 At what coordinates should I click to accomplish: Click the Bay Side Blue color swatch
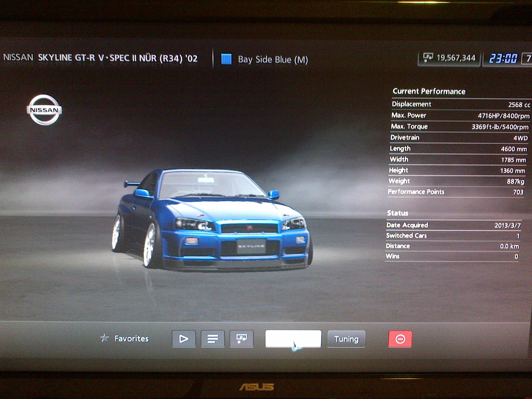click(x=226, y=59)
